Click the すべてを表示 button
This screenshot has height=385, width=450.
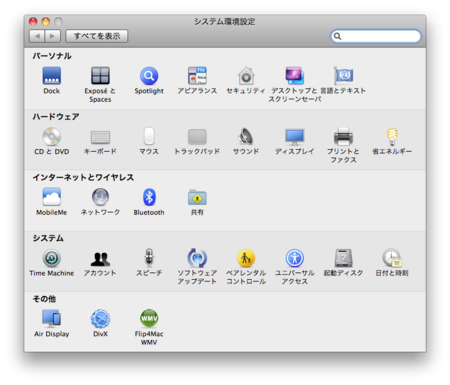pyautogui.click(x=97, y=36)
